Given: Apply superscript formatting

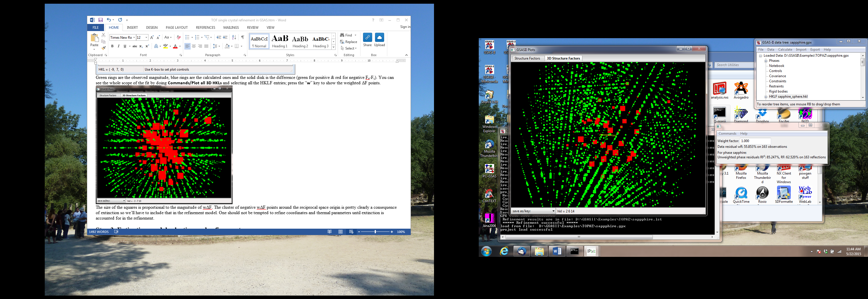Looking at the screenshot, I should [x=147, y=46].
